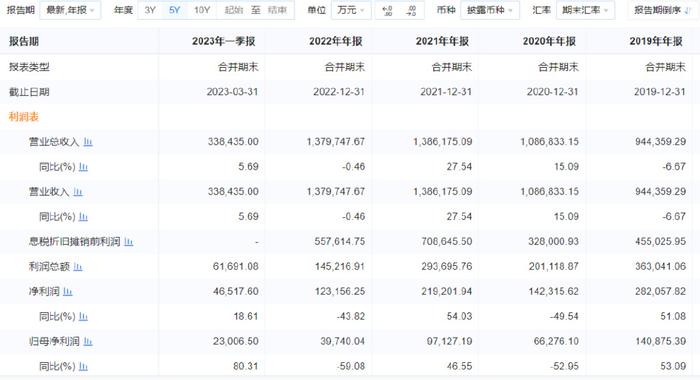Click 归母净利润 value 66,276.10
700x380 pixels.
(556, 342)
